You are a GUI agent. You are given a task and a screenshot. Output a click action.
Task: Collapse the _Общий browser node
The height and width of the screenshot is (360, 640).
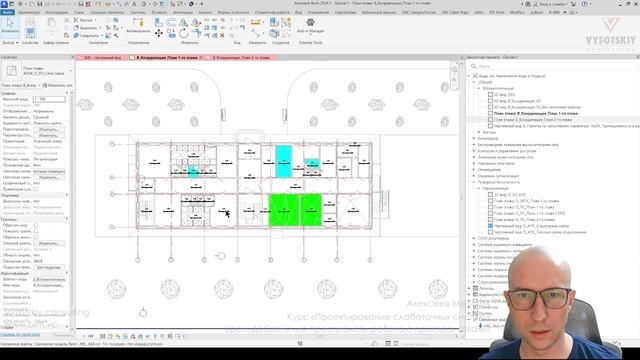click(474, 82)
